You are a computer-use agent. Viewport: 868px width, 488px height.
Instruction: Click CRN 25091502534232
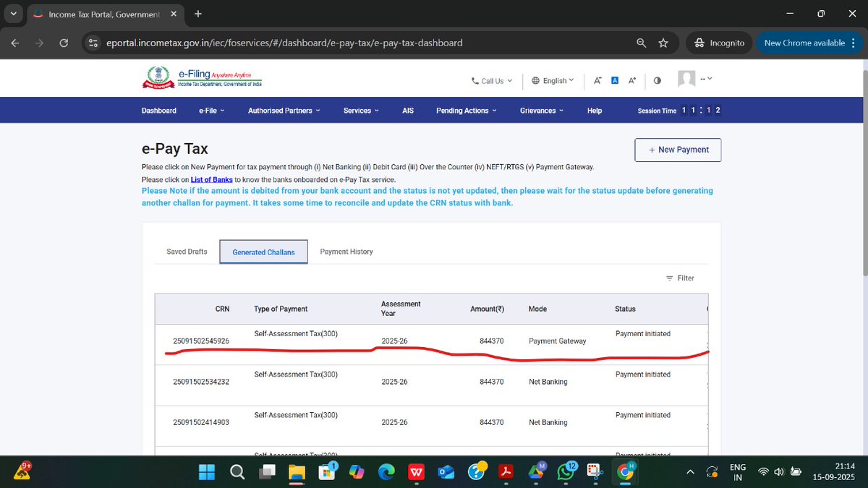(201, 382)
